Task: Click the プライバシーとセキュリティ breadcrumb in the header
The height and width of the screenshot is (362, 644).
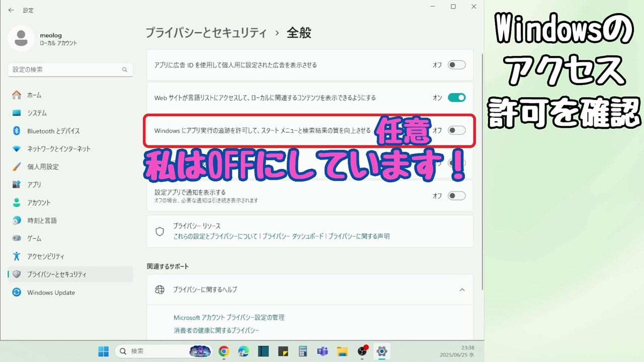Action: pos(206,33)
